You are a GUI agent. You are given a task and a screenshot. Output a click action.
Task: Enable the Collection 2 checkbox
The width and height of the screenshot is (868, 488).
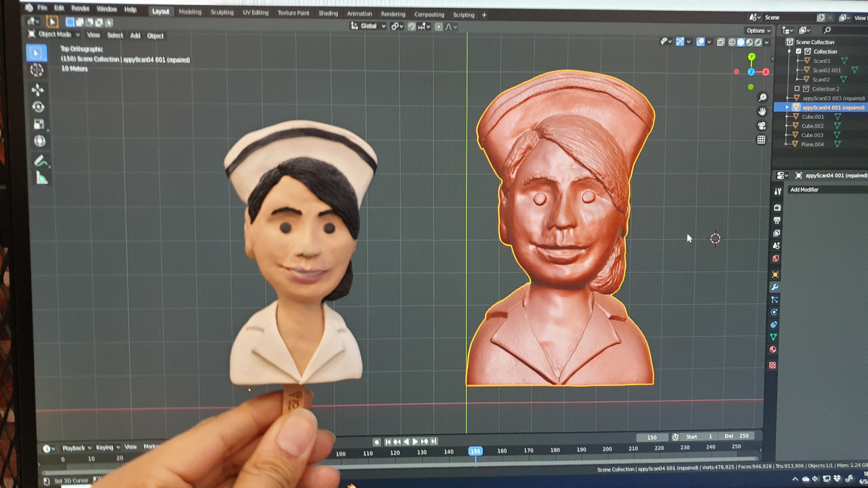pyautogui.click(x=797, y=89)
